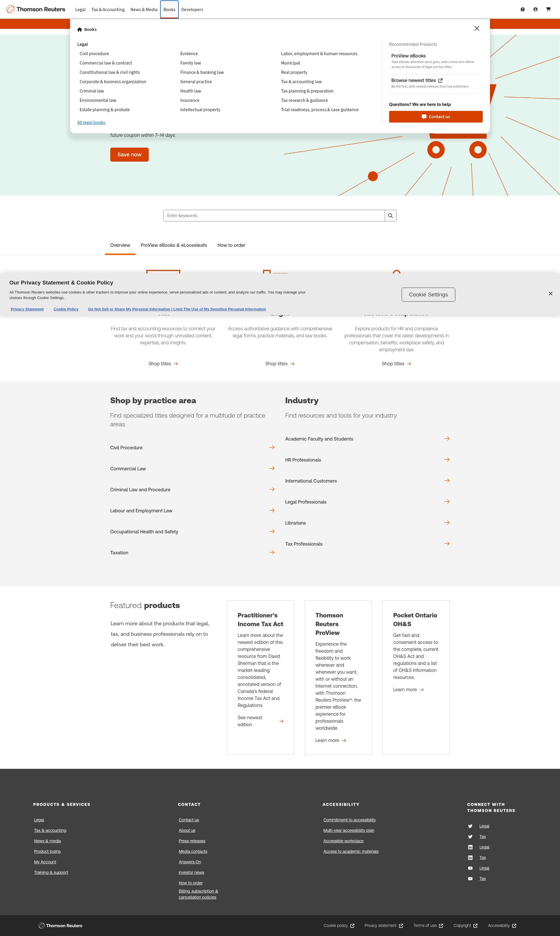Open Browse newest titles link

[x=416, y=81]
